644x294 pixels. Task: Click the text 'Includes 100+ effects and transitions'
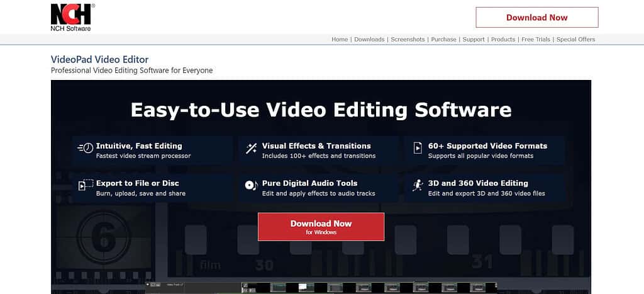click(x=319, y=156)
